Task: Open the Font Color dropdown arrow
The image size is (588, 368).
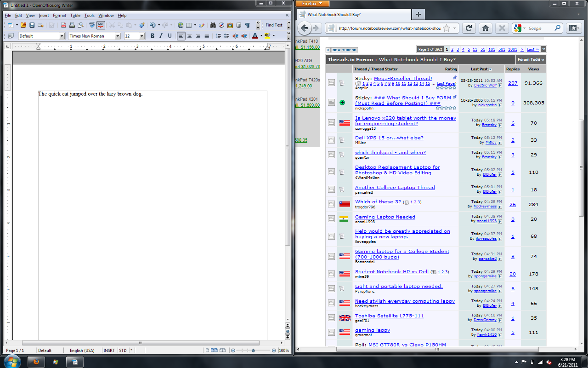Action: point(261,36)
